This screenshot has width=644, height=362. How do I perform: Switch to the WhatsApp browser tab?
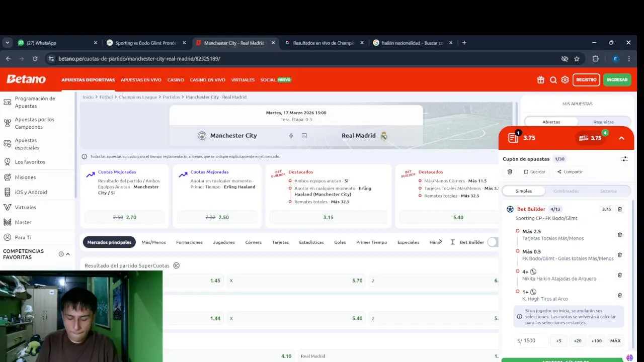[57, 43]
